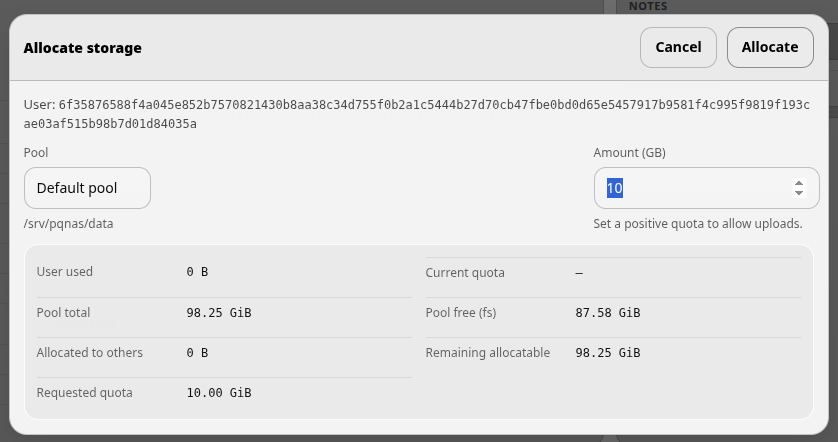This screenshot has width=838, height=442.
Task: Click the Current quota dash value
Action: (579, 273)
